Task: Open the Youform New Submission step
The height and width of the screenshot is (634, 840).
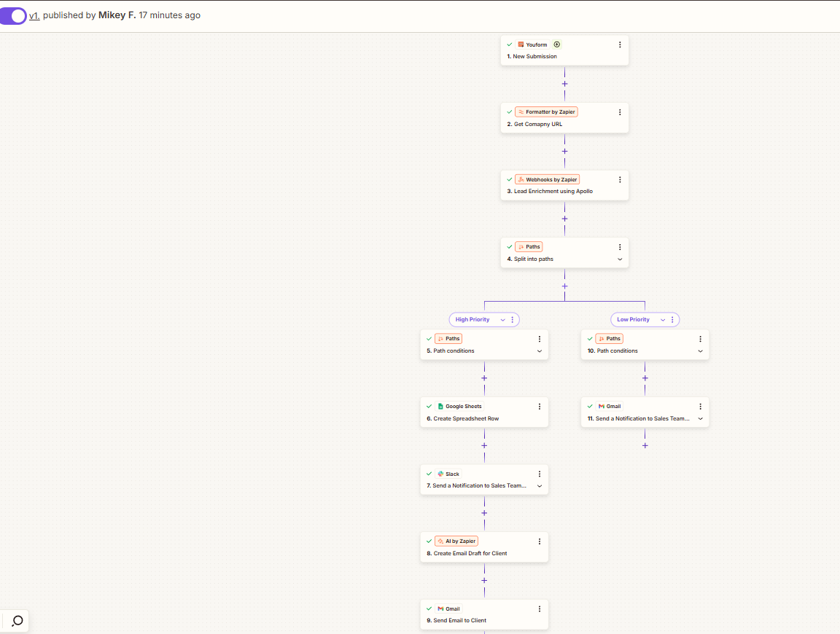Action: tap(564, 50)
